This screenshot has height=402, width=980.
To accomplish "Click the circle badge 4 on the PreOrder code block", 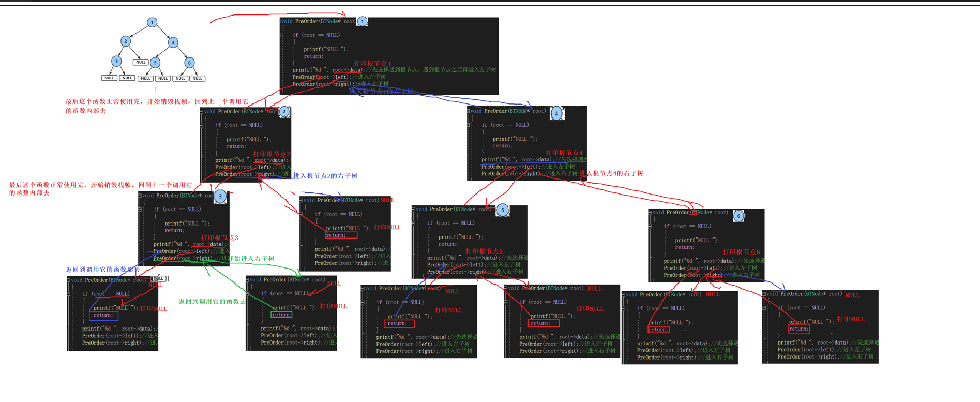I will coord(556,113).
